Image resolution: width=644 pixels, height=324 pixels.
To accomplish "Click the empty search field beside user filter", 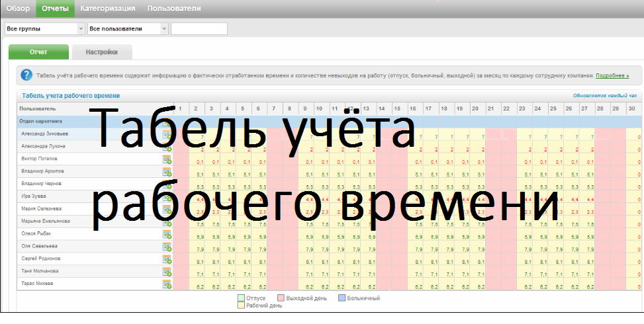I will [199, 28].
